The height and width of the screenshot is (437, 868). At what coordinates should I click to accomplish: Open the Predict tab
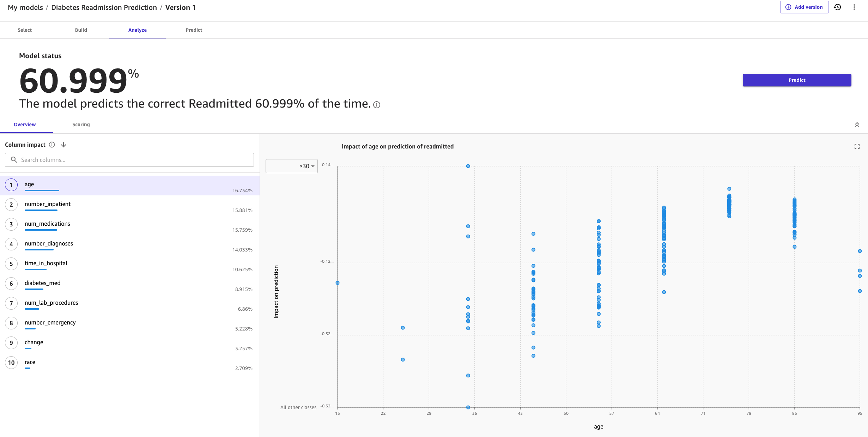(x=194, y=30)
